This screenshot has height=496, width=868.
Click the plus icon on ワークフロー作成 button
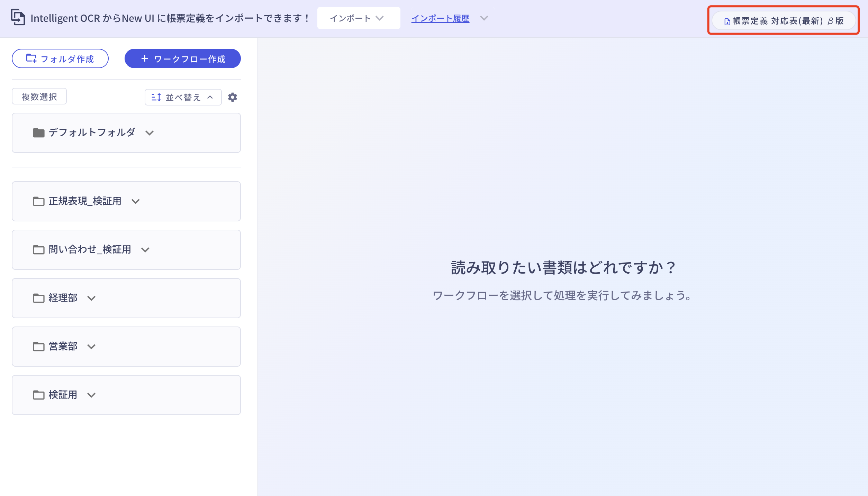(x=144, y=58)
